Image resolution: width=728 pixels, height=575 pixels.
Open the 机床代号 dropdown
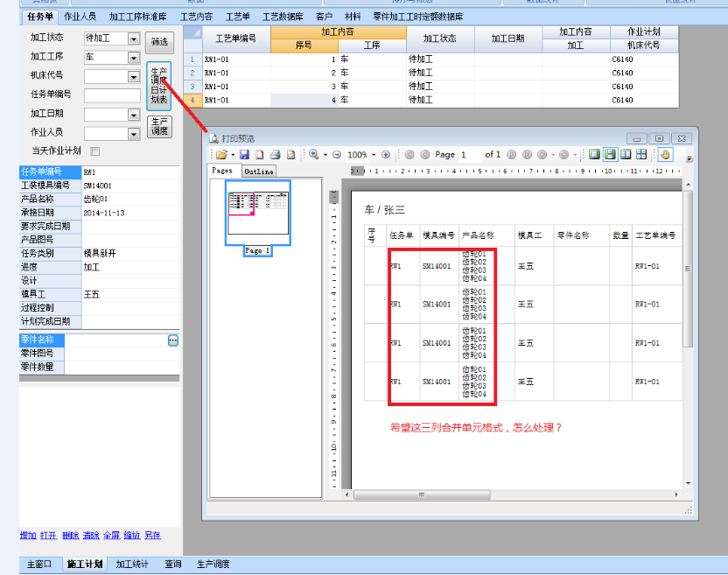[134, 77]
